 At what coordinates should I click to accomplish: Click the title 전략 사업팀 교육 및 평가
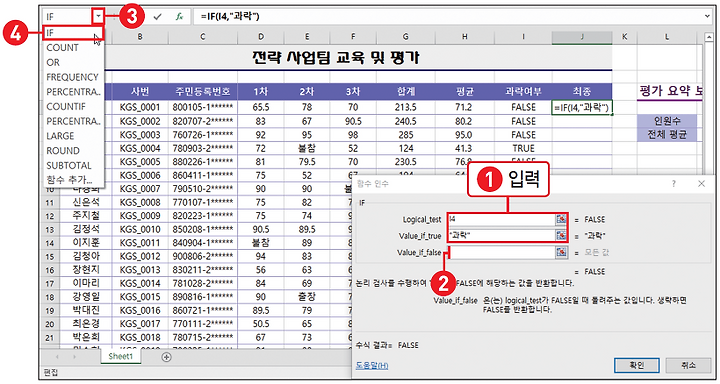pos(336,57)
